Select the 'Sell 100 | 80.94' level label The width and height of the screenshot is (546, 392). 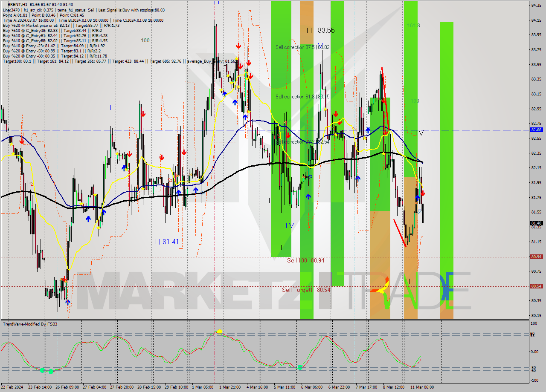(x=305, y=260)
